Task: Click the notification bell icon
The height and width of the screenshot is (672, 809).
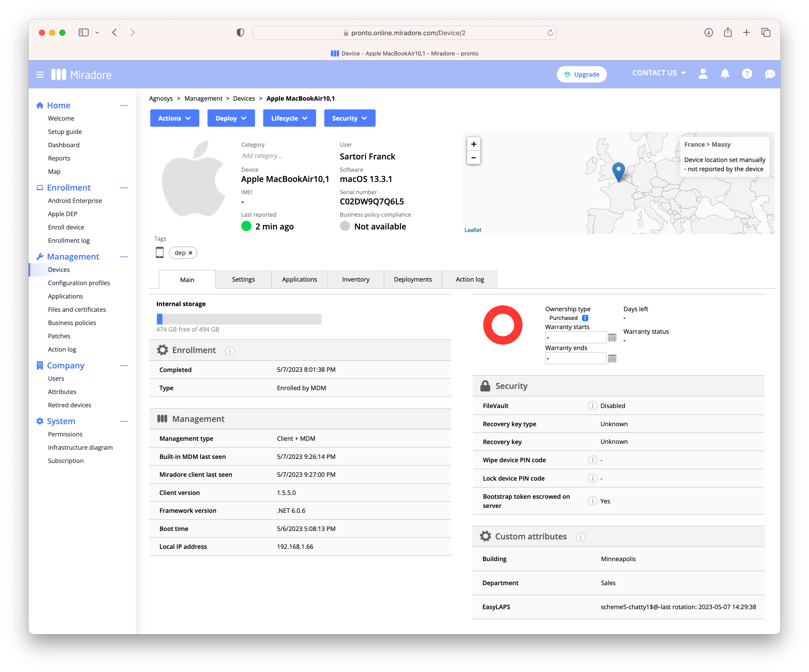Action: coord(725,74)
